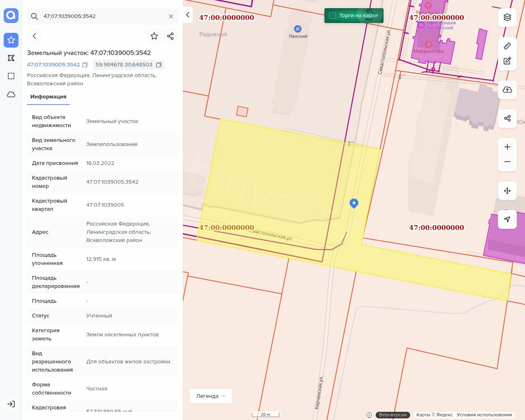Open Условия использования link
The width and height of the screenshot is (525, 420).
(x=484, y=415)
